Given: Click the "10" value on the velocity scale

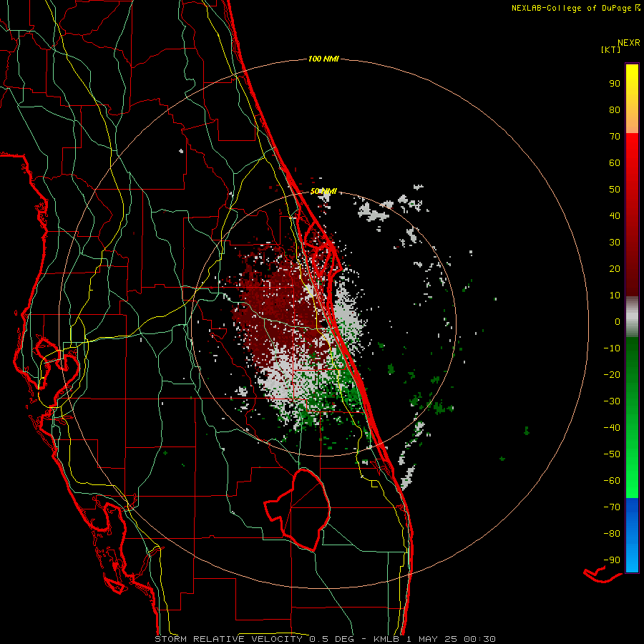Looking at the screenshot, I should (x=615, y=296).
